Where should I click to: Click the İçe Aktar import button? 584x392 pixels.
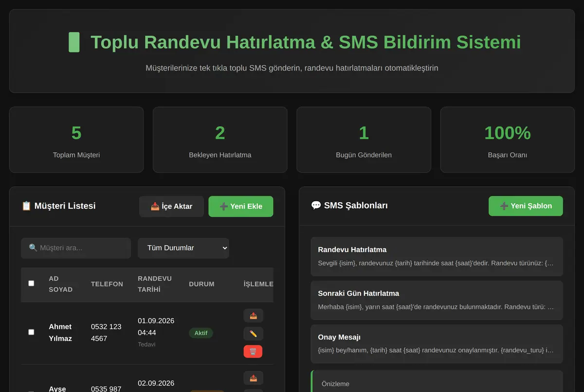coord(171,206)
